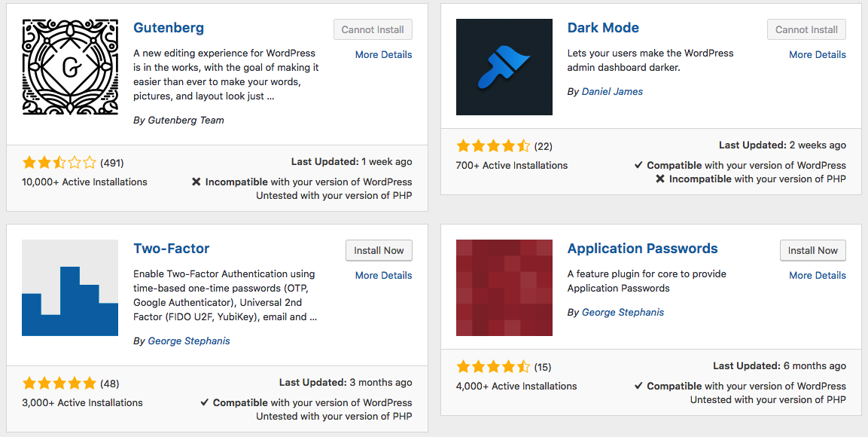Click the Dark Mode star rating
868x437 pixels.
(x=493, y=146)
